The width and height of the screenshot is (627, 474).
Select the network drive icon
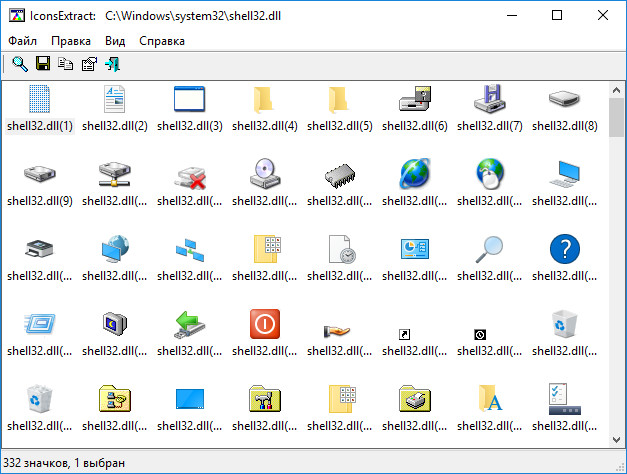(114, 174)
